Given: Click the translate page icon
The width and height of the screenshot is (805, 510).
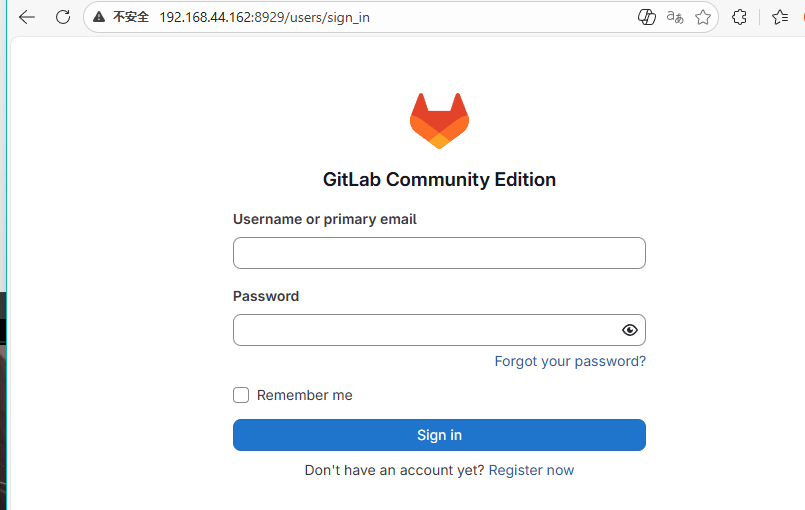Looking at the screenshot, I should click(x=675, y=17).
